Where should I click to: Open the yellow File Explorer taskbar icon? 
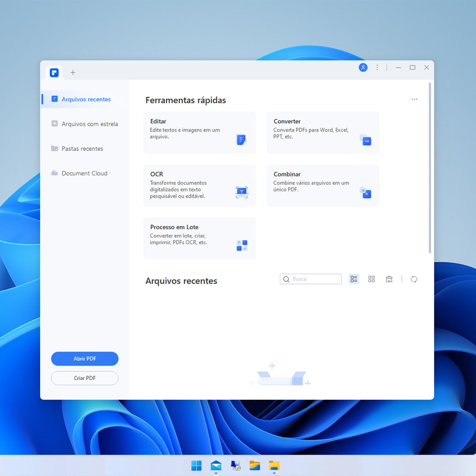pos(274,465)
